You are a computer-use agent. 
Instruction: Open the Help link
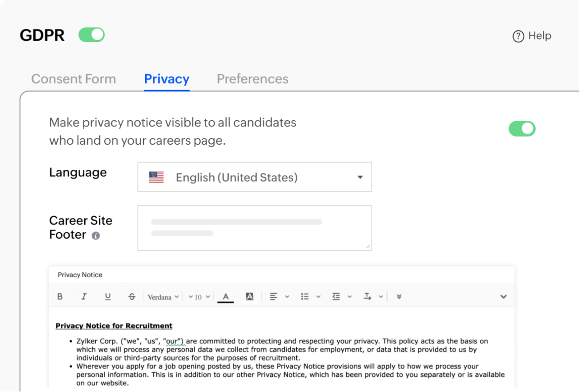532,36
